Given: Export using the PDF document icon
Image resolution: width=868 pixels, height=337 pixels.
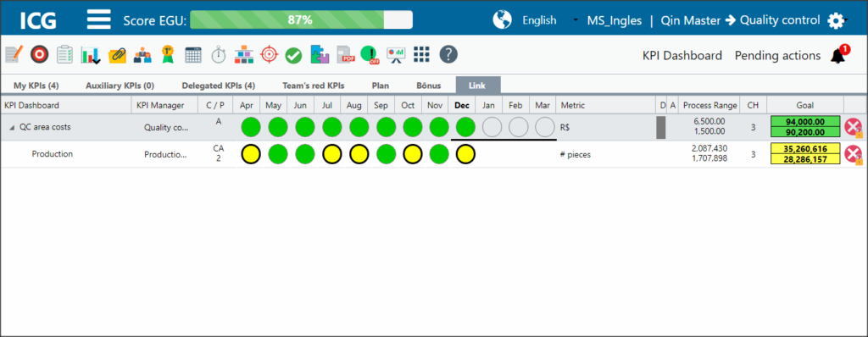Looking at the screenshot, I should (x=346, y=54).
